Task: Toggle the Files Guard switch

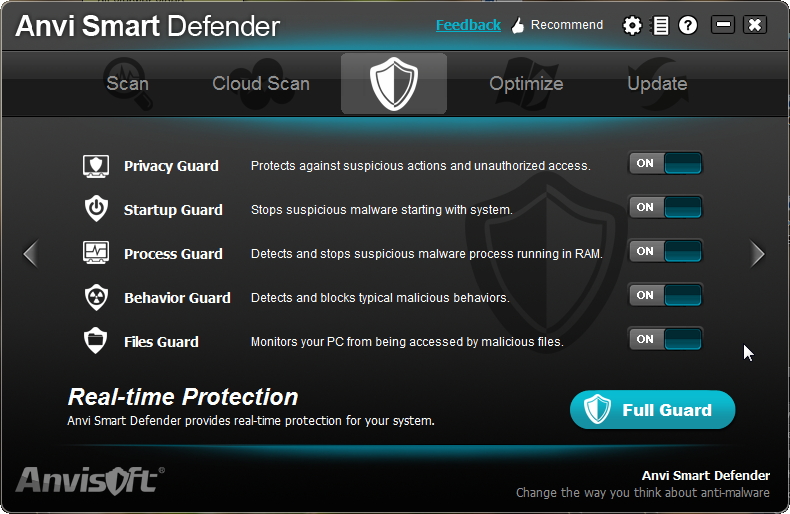Action: pos(665,339)
